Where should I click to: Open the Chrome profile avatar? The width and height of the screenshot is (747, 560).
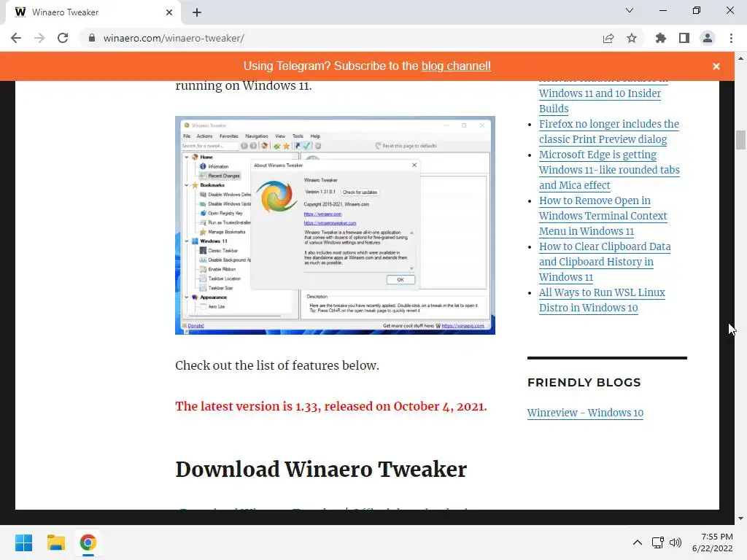(x=708, y=38)
